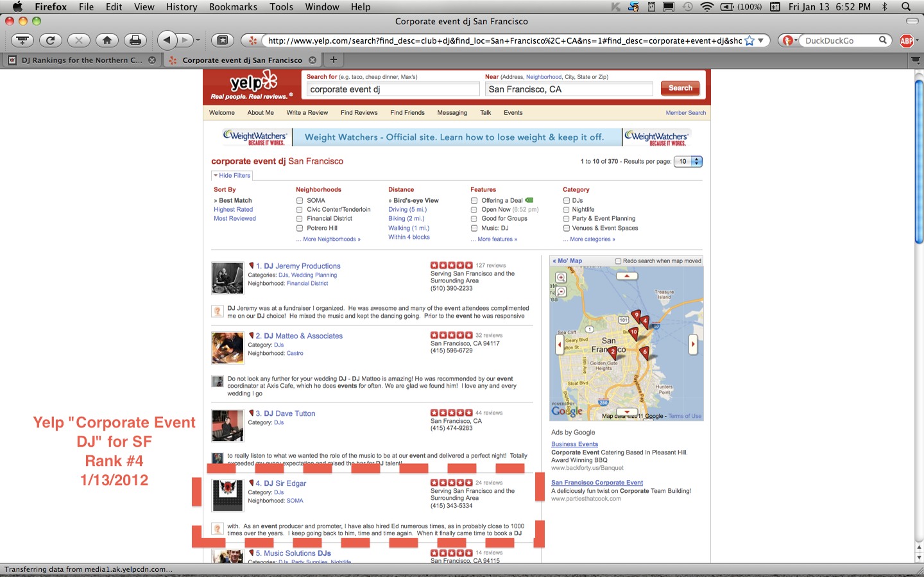Viewport: 924px width, 577px height.
Task: Reload the current page
Action: click(50, 40)
